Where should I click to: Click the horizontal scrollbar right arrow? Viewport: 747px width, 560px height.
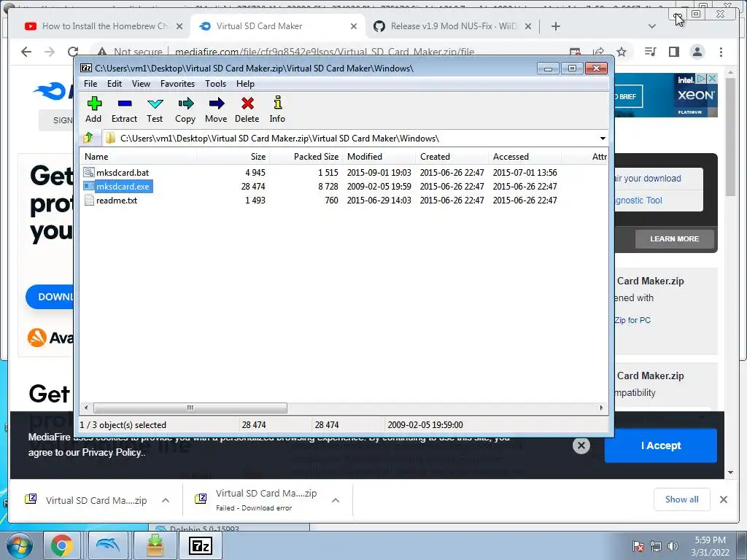click(x=601, y=408)
